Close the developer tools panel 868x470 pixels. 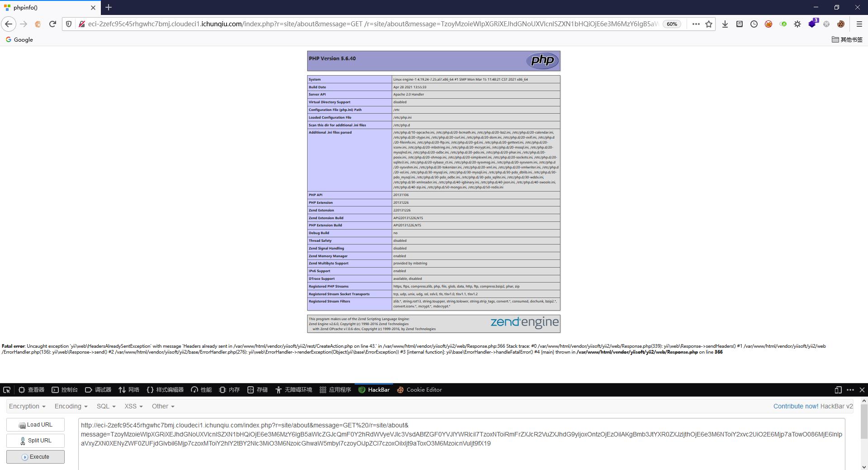(862, 390)
